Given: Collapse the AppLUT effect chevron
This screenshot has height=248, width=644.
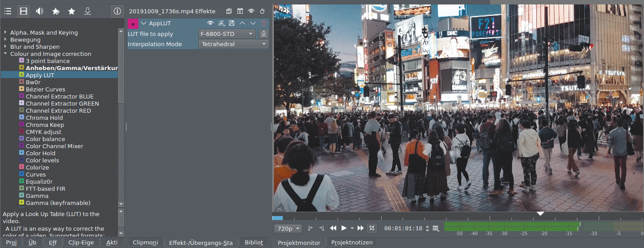Looking at the screenshot, I should [x=143, y=23].
